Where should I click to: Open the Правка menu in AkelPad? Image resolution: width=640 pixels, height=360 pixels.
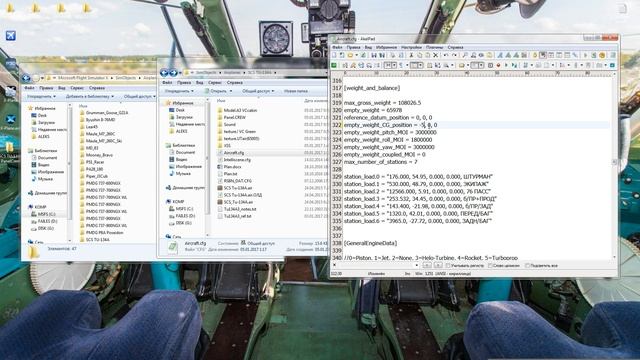point(353,47)
